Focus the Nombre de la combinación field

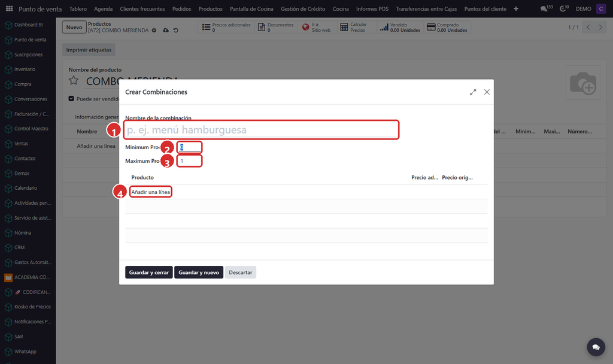point(261,130)
